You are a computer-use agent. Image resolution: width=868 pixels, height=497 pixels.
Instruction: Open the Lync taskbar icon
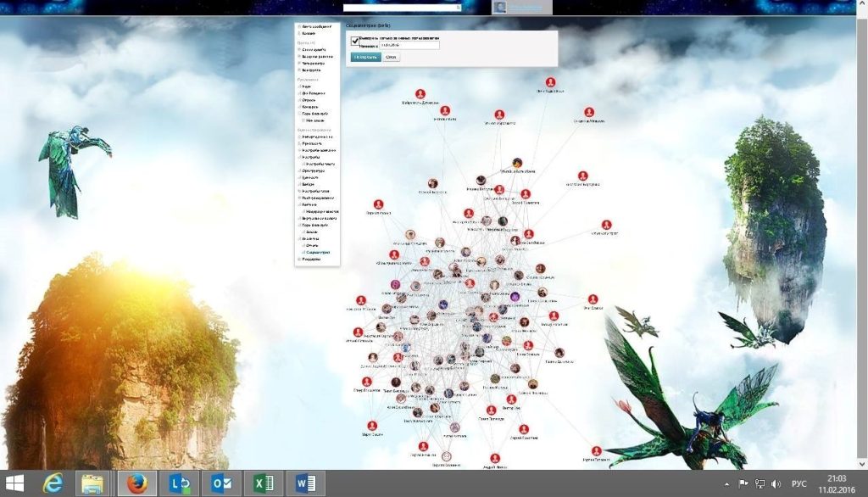tap(179, 483)
